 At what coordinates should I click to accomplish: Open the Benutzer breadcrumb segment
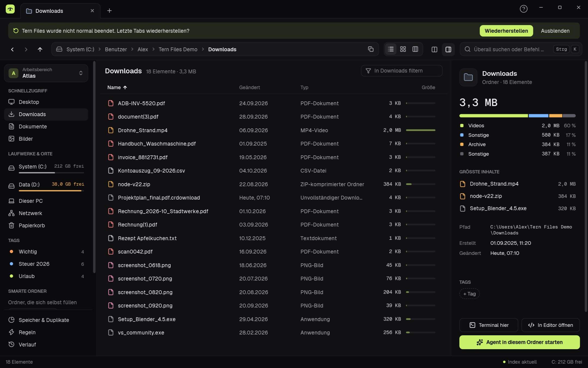point(116,49)
